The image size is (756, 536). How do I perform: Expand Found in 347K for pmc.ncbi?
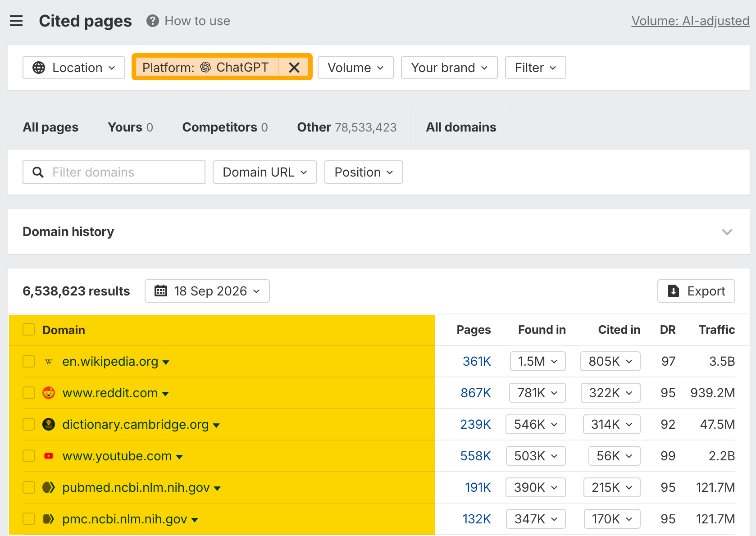point(536,519)
